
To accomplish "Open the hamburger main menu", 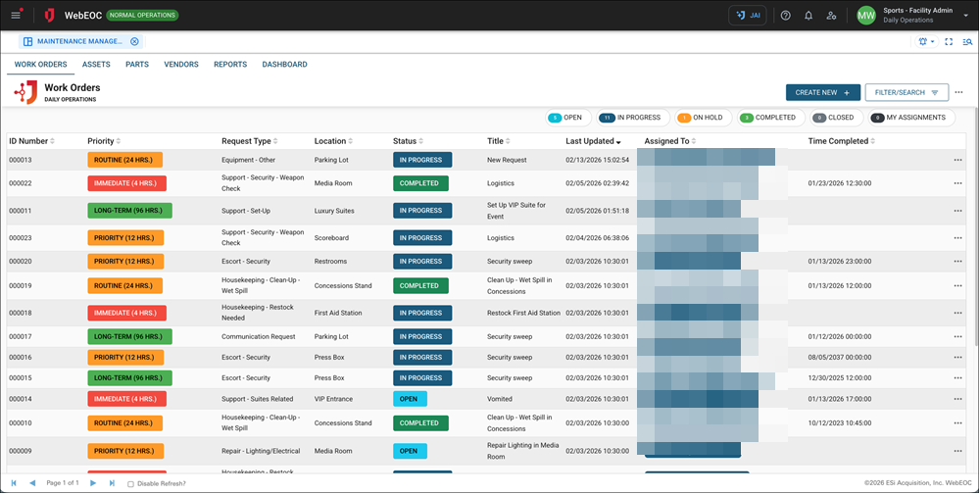I will [16, 16].
